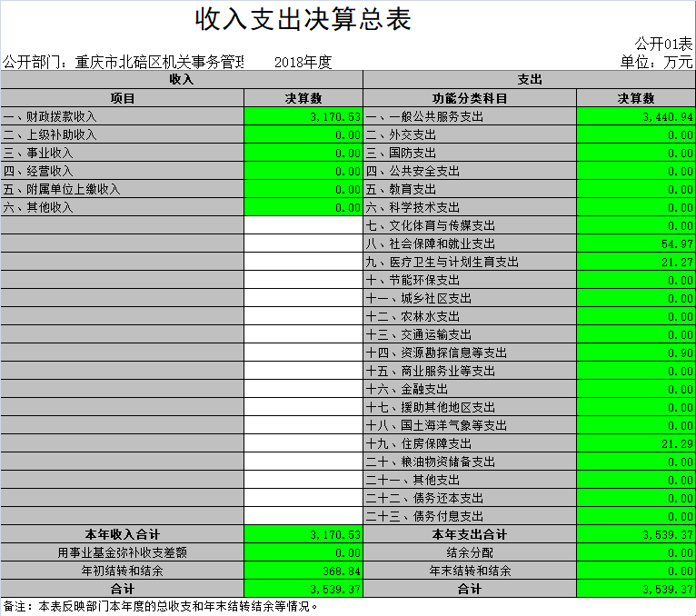Select the 十三、交通运输支出 row label

tap(419, 335)
